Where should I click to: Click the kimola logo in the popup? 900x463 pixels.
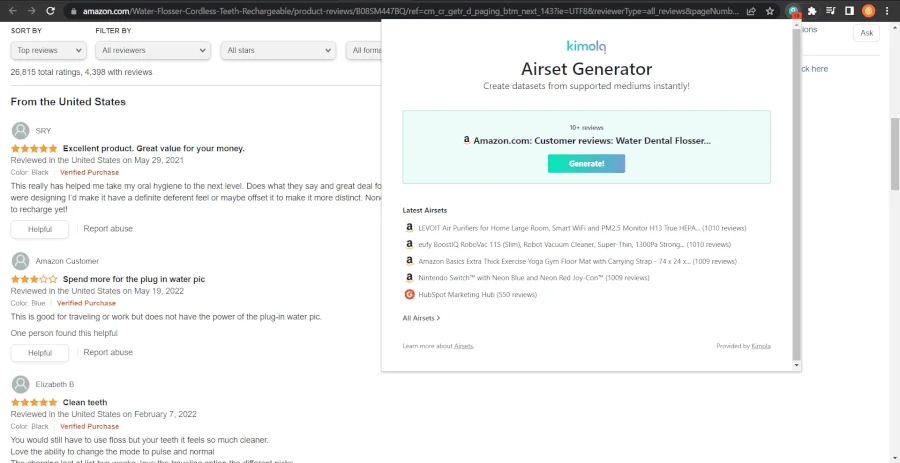point(586,46)
